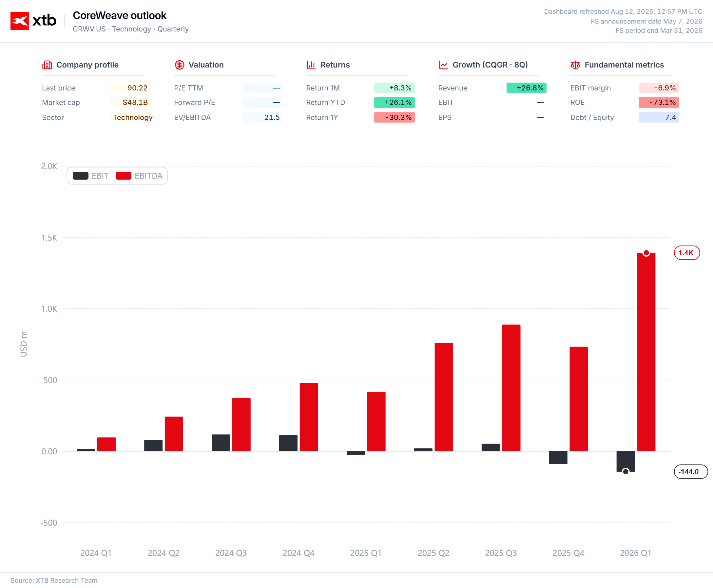Viewport: 713px width, 588px height.
Task: Click the Fundamental metrics heading
Action: pos(624,65)
